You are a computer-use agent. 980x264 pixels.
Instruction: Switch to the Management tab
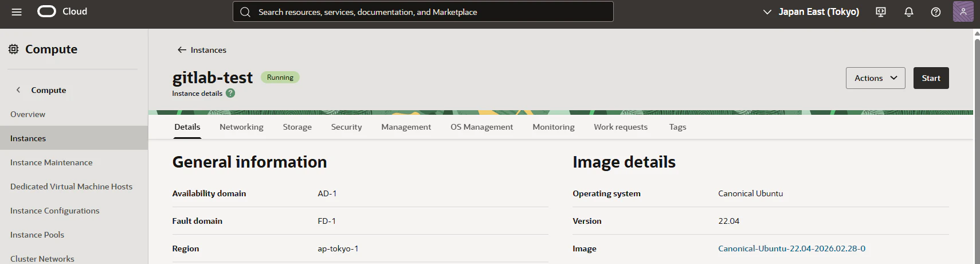click(x=406, y=127)
